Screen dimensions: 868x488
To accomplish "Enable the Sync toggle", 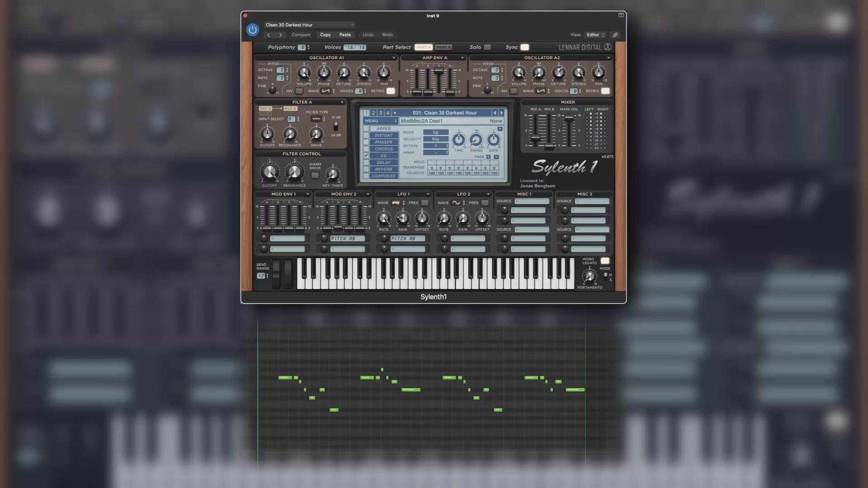I will pos(524,47).
